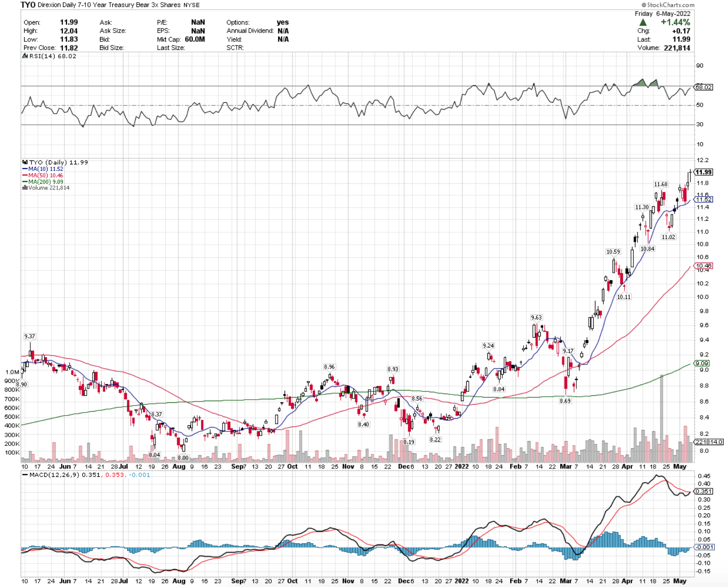Click the Mkt Cap value 60.0M

tap(195, 39)
